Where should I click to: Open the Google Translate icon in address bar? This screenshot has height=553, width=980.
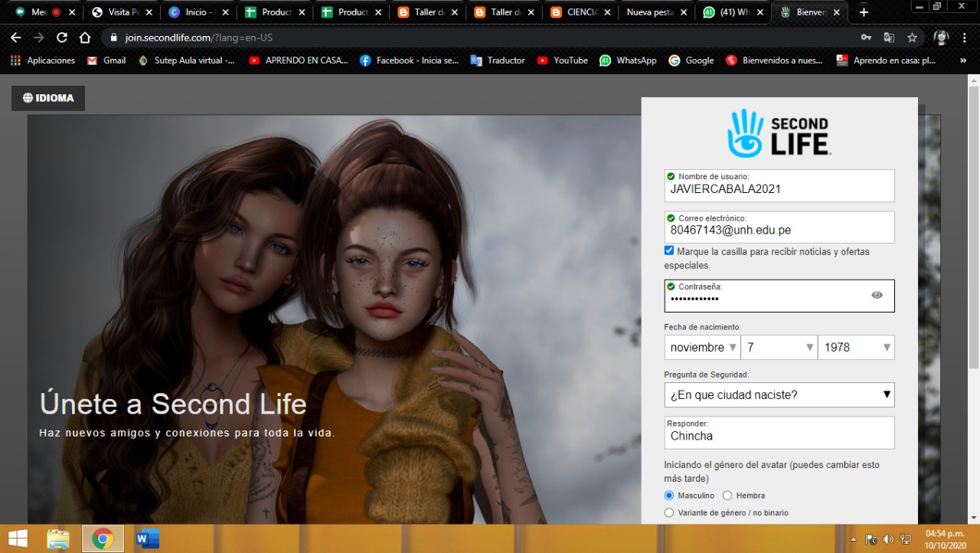(x=889, y=37)
